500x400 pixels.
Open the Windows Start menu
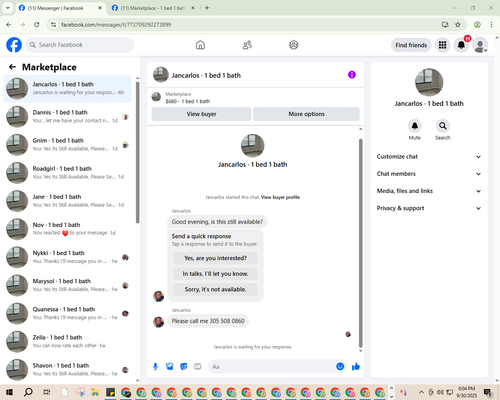point(9,392)
